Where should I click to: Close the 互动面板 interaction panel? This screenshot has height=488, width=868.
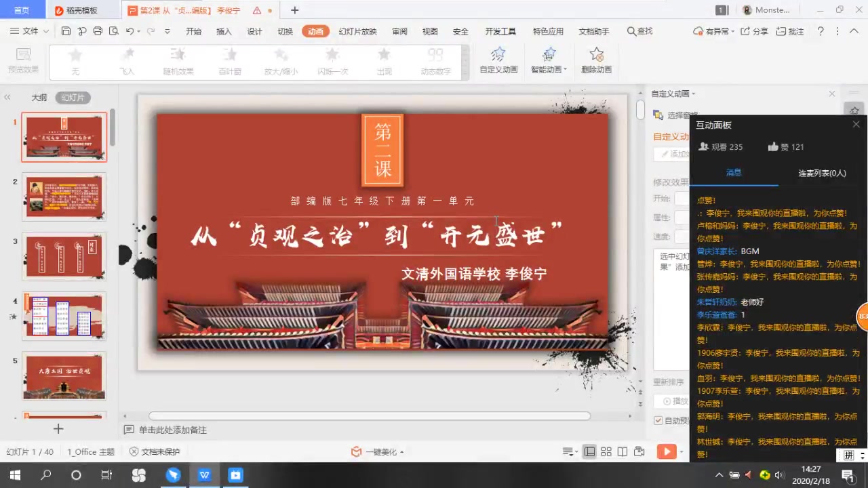(x=856, y=125)
